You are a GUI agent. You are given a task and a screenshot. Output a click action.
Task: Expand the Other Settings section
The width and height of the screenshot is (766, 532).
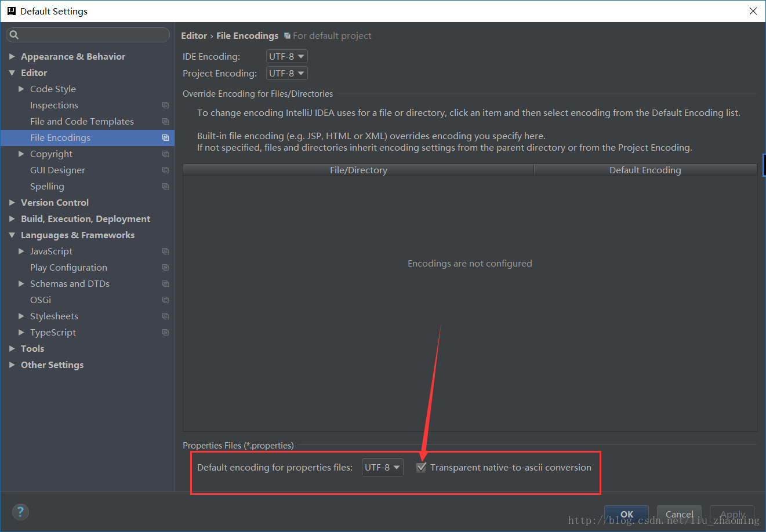[x=12, y=365]
